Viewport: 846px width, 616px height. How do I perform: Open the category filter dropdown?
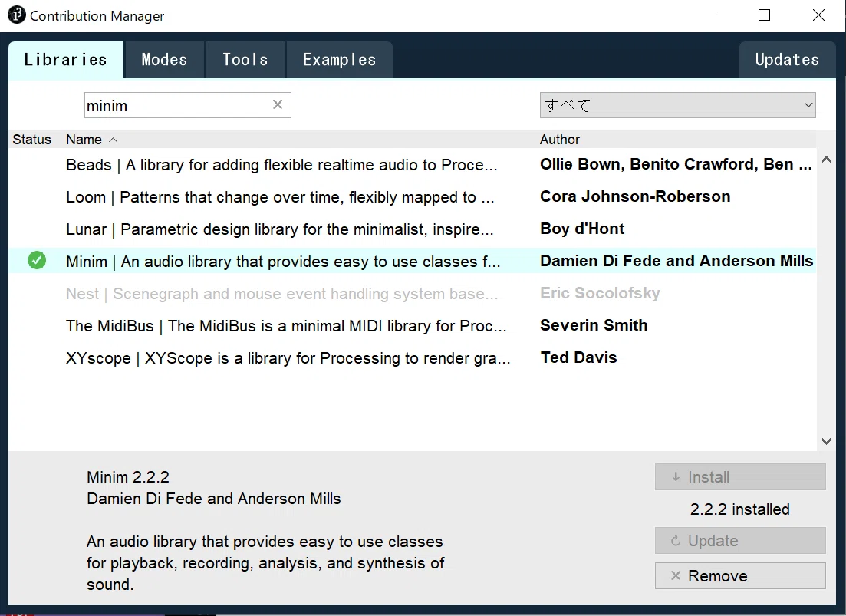click(678, 105)
